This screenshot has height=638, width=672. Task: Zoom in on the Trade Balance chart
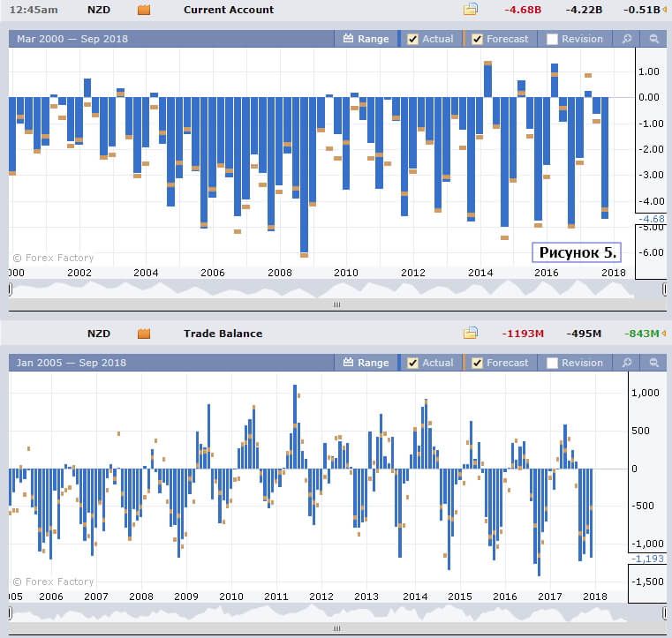point(627,363)
